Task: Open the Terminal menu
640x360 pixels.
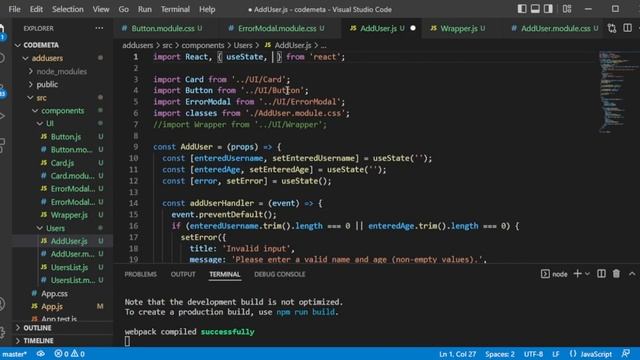Action: (x=175, y=9)
